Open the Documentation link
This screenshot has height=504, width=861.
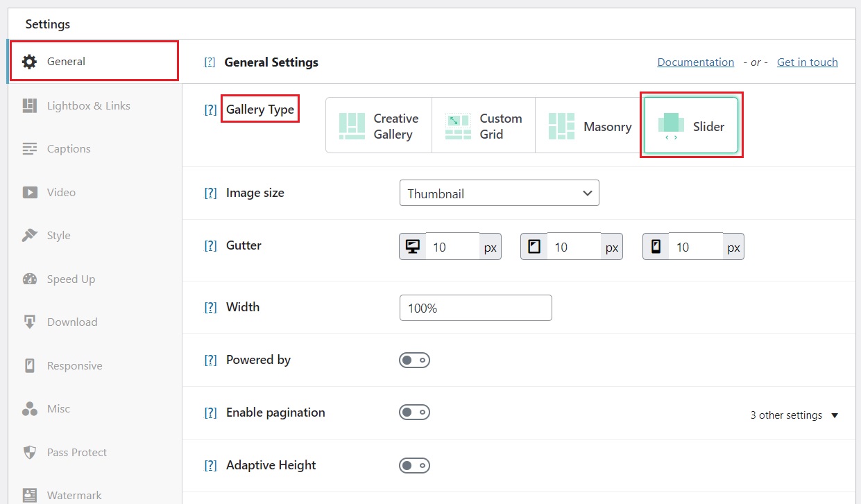click(695, 62)
